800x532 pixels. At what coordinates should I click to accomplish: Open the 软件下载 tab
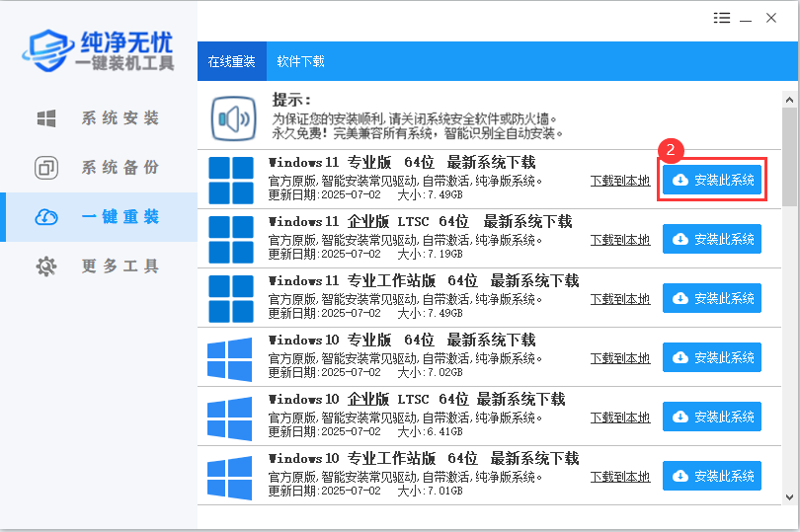[300, 61]
